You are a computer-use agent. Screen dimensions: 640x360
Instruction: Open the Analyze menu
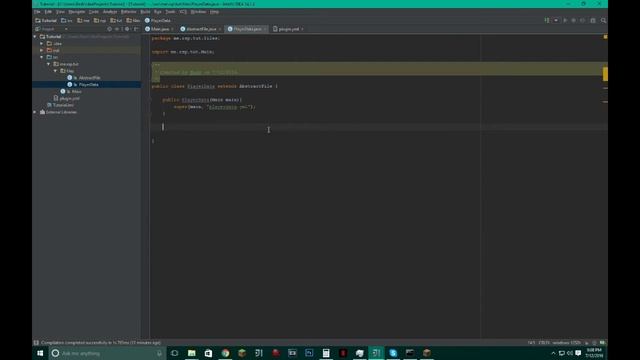(x=110, y=12)
